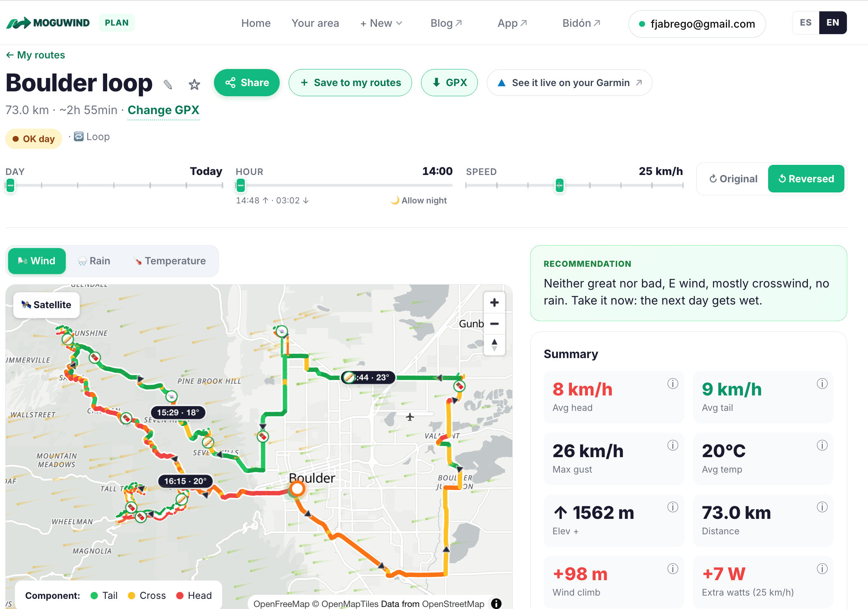Switch to the Wind map layer

pyautogui.click(x=37, y=261)
